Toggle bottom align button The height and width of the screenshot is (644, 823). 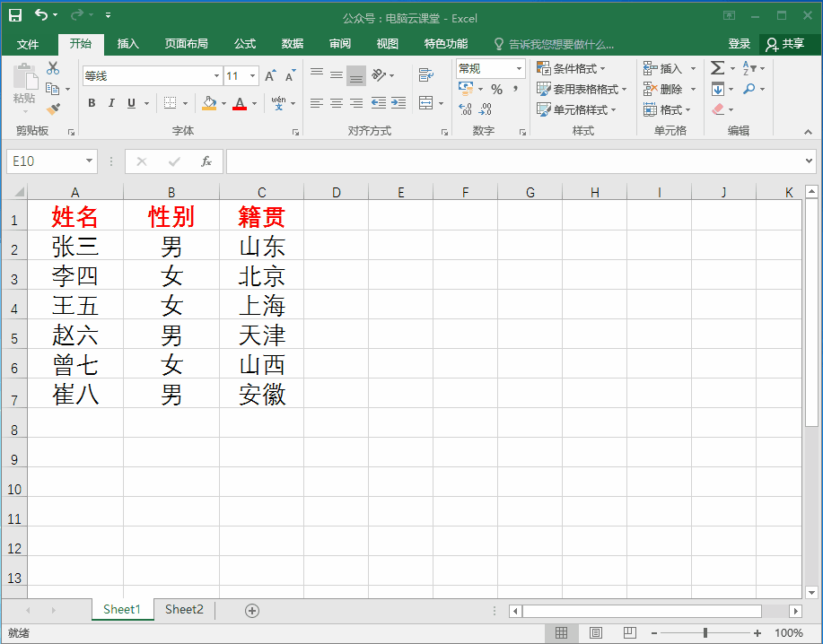356,75
